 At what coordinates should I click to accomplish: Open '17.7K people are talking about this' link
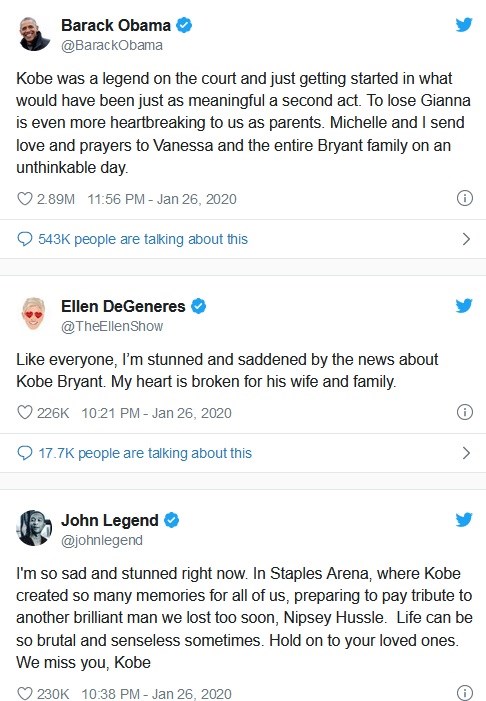(145, 453)
